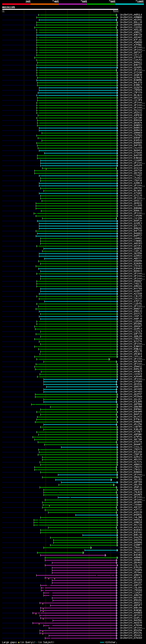
Task: Click the UniRef100_C1M2P7 entry
Action: click(131, 593)
